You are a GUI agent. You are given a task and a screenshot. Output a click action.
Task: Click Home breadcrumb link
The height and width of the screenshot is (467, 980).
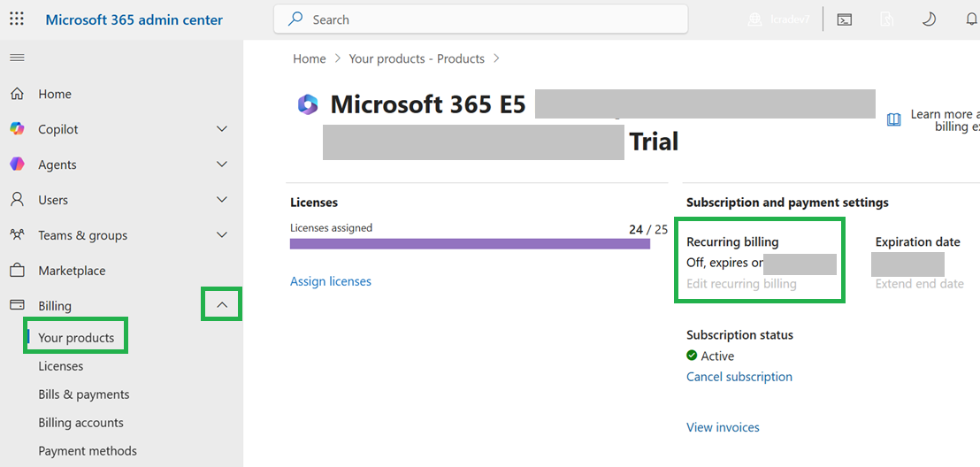310,58
